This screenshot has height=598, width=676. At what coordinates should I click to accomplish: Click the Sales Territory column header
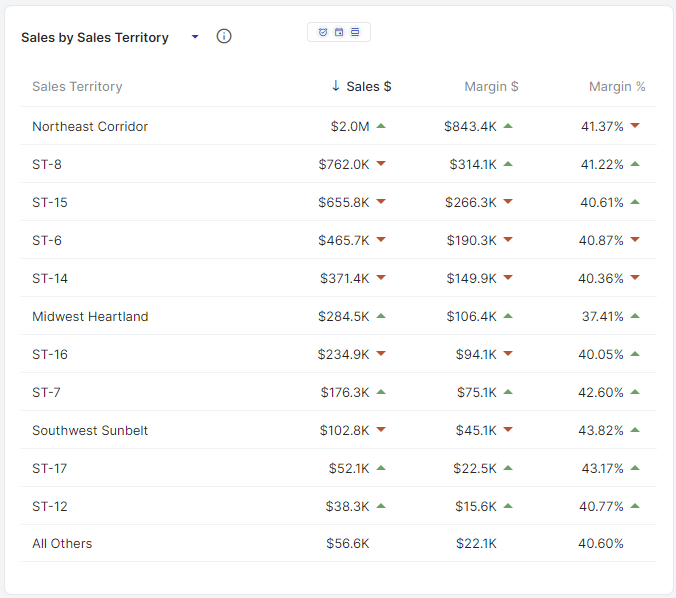point(77,87)
